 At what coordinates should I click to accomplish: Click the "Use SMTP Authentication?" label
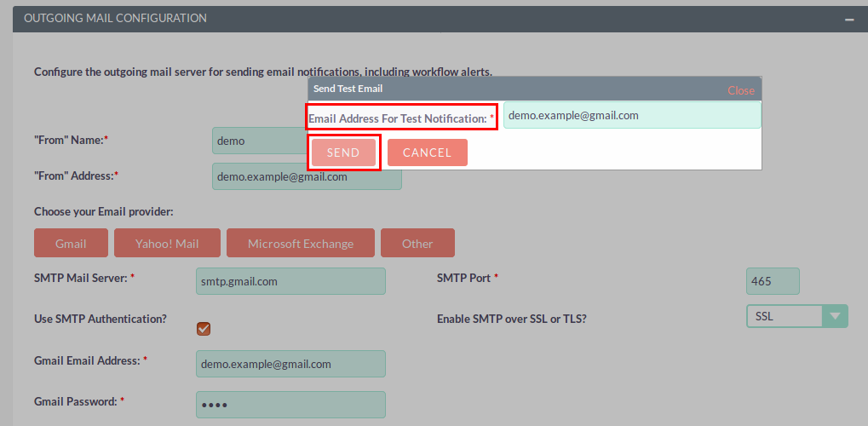(x=101, y=319)
